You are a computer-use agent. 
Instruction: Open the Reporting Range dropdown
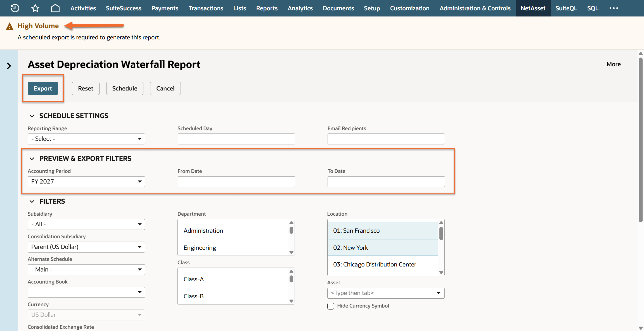click(x=86, y=139)
